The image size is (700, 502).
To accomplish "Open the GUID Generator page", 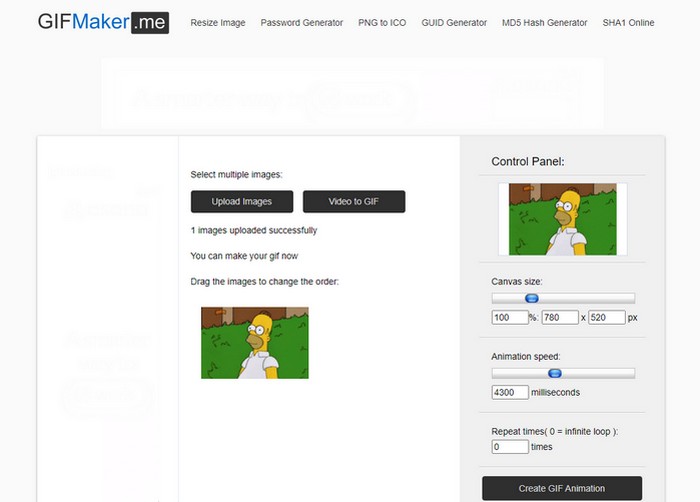I will pos(454,23).
